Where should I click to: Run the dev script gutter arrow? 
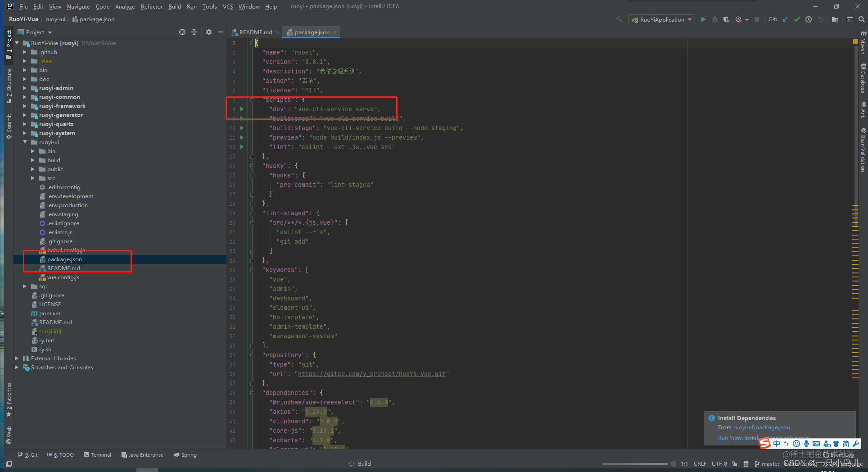pyautogui.click(x=242, y=109)
